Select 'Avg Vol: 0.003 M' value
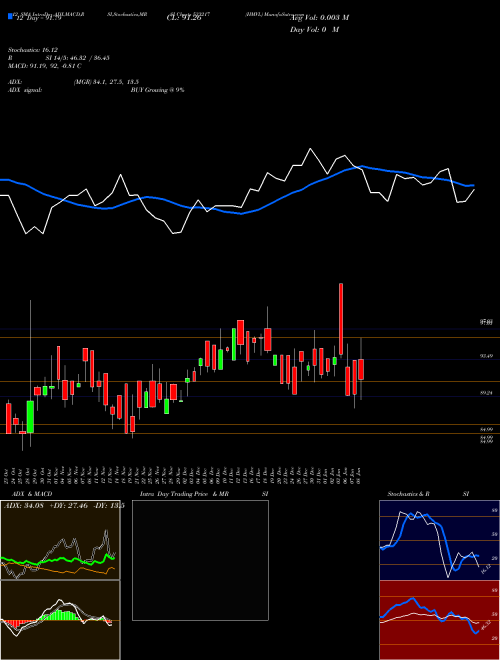The width and height of the screenshot is (500, 660). 319,18
